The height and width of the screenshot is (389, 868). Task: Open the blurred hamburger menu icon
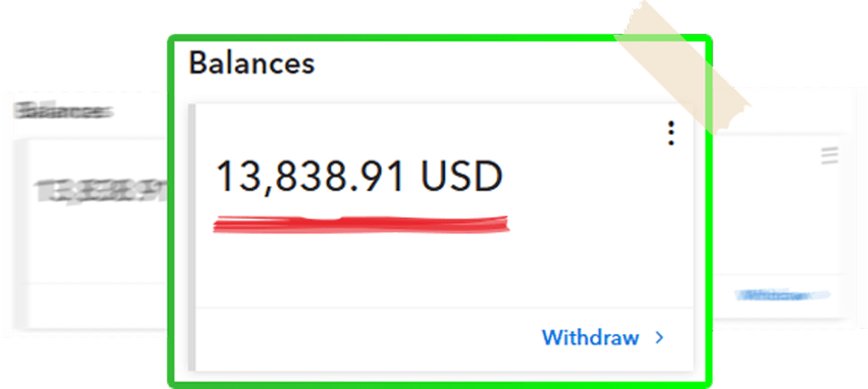pyautogui.click(x=829, y=155)
